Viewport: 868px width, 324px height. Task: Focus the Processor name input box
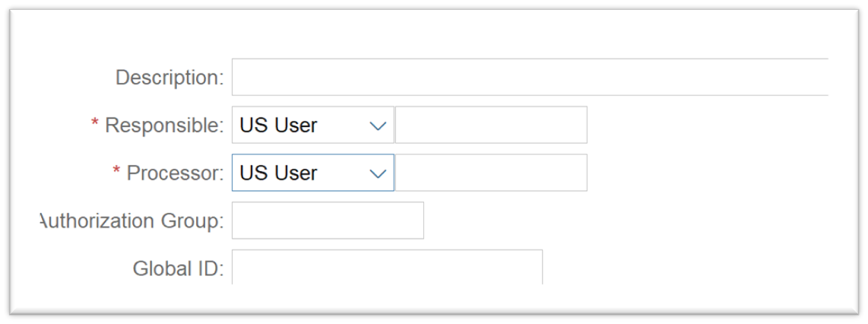pos(491,173)
